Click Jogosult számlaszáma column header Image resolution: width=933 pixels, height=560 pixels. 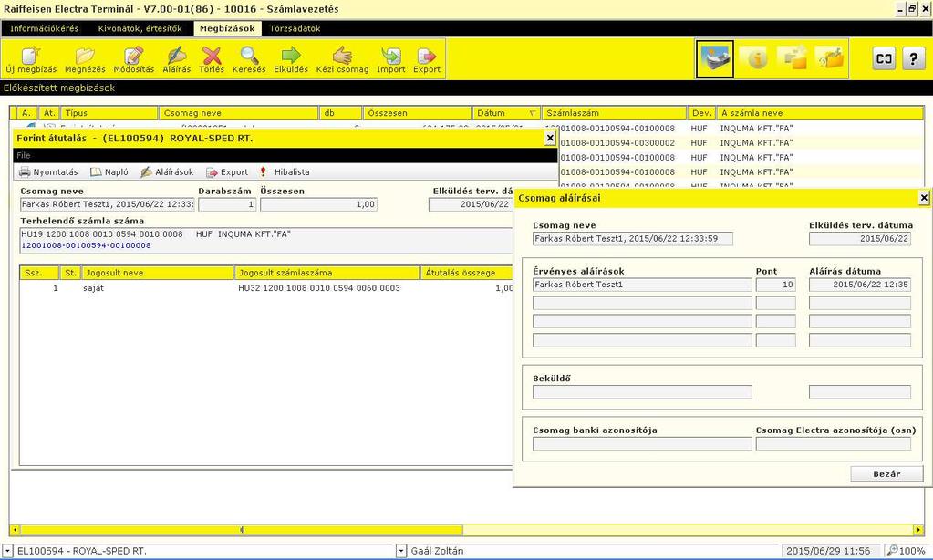[327, 273]
